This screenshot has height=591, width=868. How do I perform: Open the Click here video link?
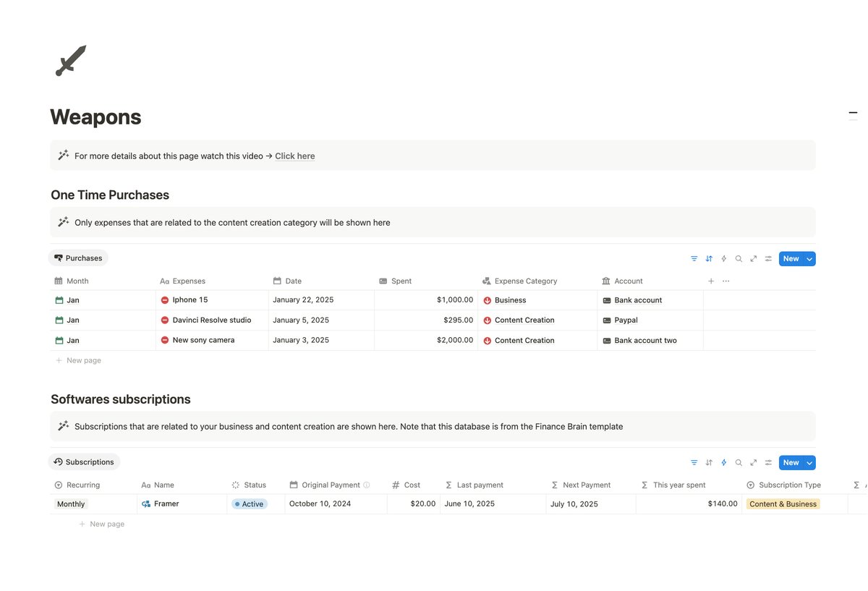click(x=294, y=156)
